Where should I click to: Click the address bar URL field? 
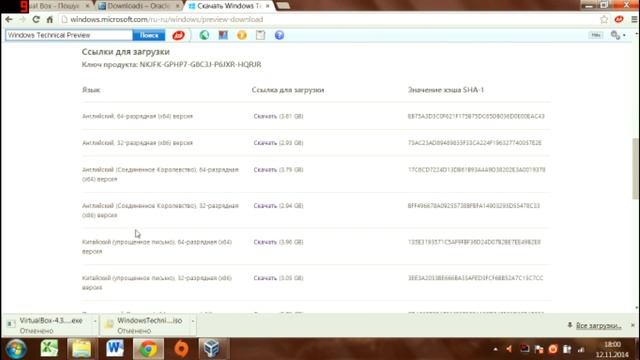pos(327,19)
